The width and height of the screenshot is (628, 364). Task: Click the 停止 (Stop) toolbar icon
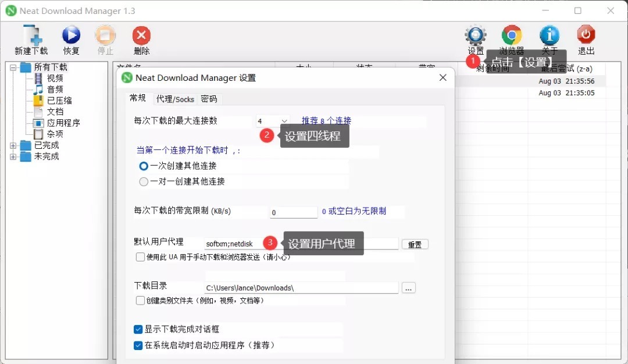point(105,35)
